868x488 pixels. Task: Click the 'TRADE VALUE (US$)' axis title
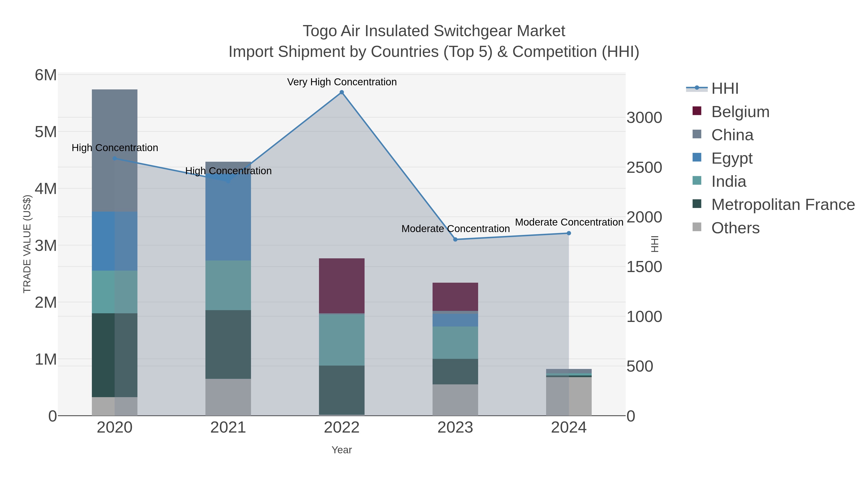coord(27,244)
